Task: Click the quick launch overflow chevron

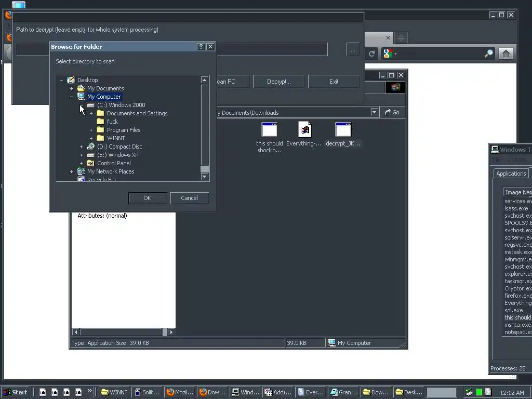Action: 89,391
